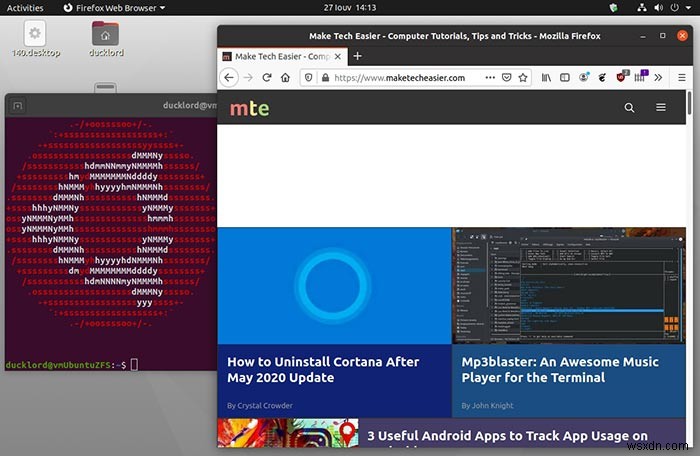Open uBlock Origin extension icon
Screen dimensions: 700x456
(x=621, y=77)
